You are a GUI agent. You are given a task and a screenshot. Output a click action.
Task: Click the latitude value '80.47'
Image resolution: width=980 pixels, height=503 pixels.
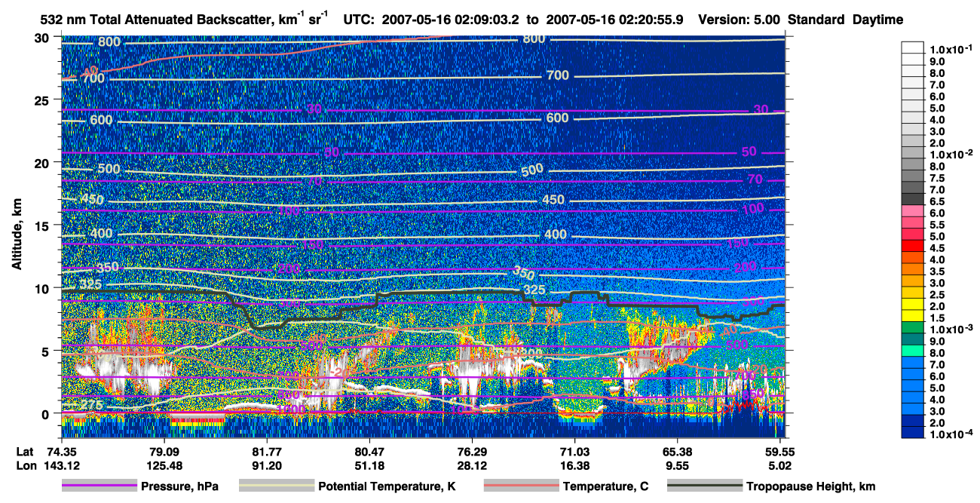tap(369, 452)
